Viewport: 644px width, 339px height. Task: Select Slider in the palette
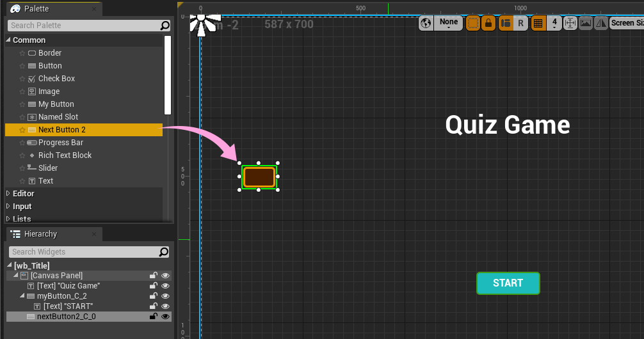click(x=84, y=168)
